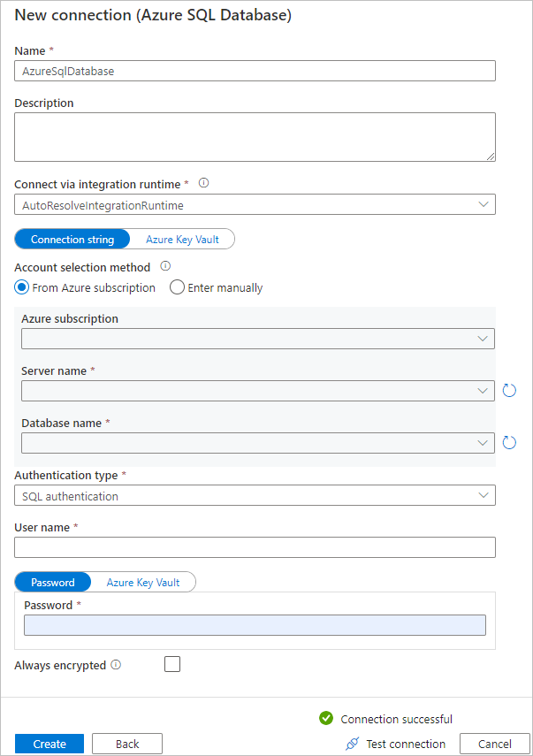Select the Enter manually option
This screenshot has width=533, height=756.
point(177,286)
